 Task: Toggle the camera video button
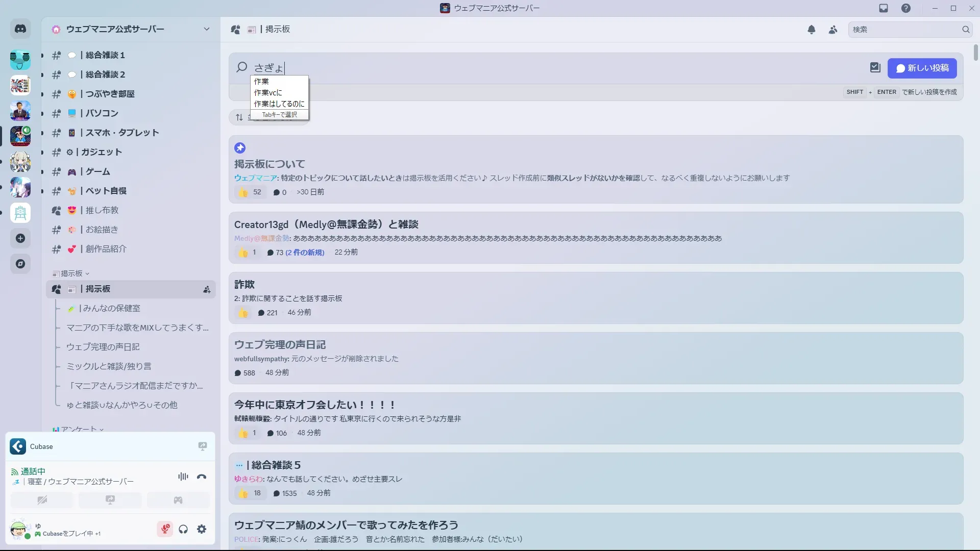point(42,500)
